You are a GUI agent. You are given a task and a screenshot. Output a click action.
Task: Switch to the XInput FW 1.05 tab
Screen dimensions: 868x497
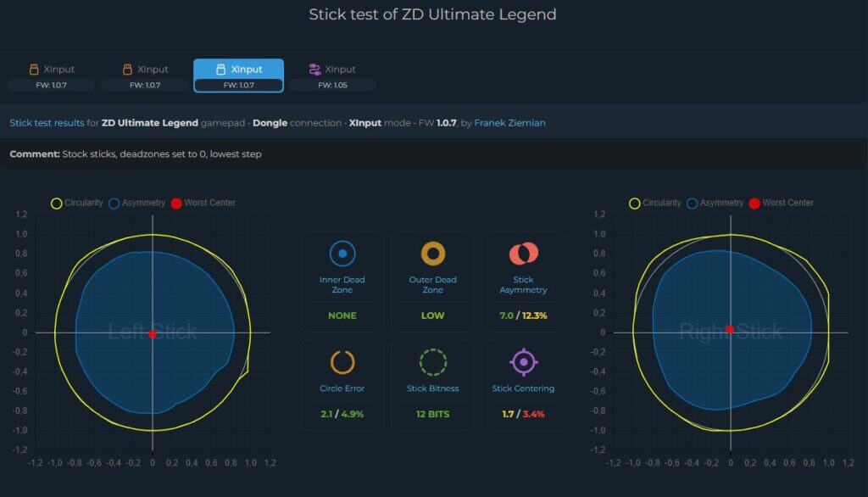pyautogui.click(x=332, y=75)
